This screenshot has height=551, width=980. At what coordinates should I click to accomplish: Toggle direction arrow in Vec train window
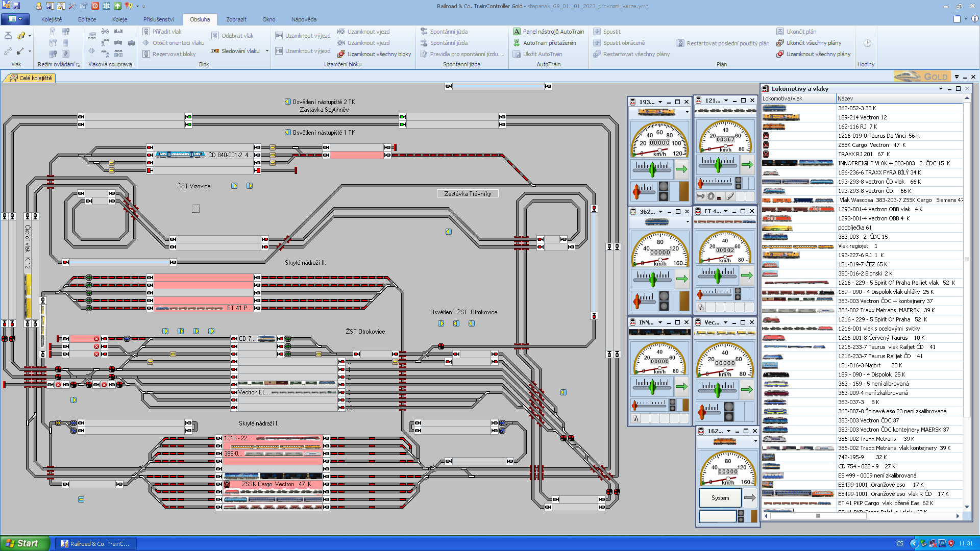click(747, 389)
